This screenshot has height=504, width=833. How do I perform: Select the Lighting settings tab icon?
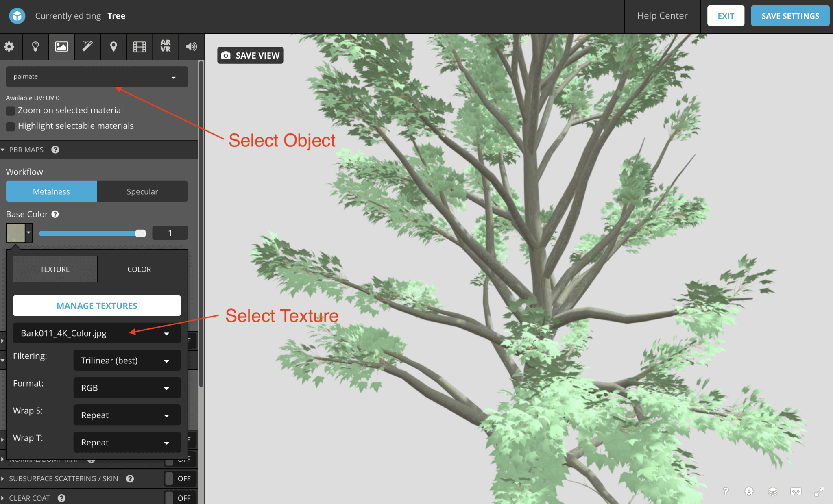tap(35, 47)
